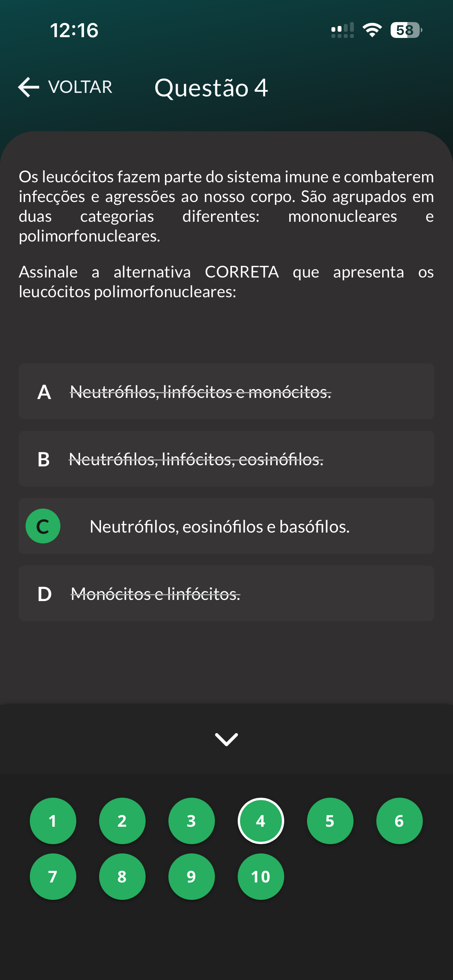Tap the cellular signal icon
Screen dimensions: 453x980
(342, 30)
